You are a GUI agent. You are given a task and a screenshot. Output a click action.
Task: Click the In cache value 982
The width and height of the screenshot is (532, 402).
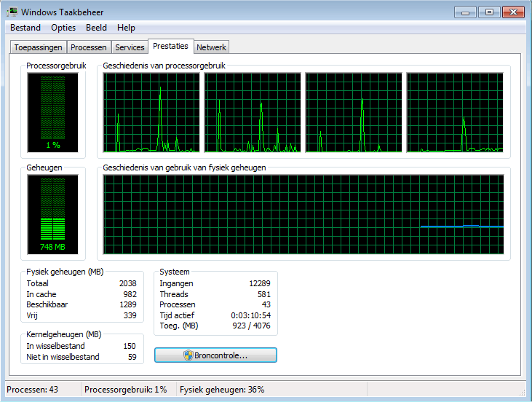click(130, 294)
